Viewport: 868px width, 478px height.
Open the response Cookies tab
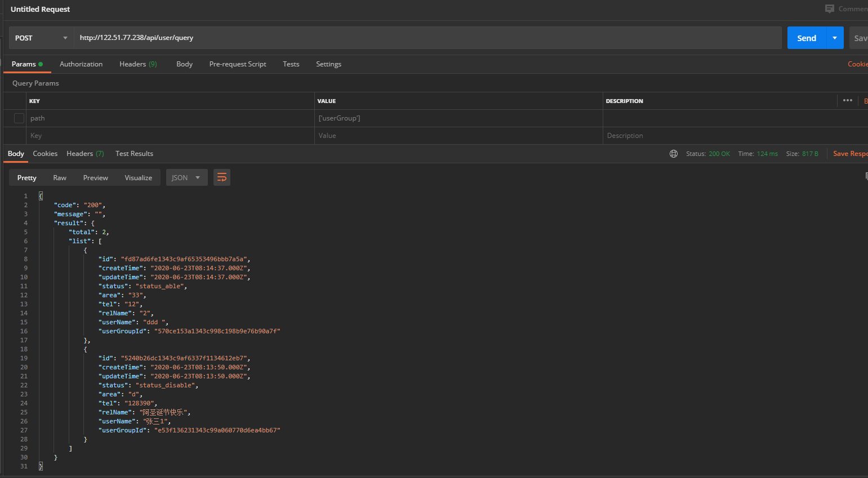[45, 154]
